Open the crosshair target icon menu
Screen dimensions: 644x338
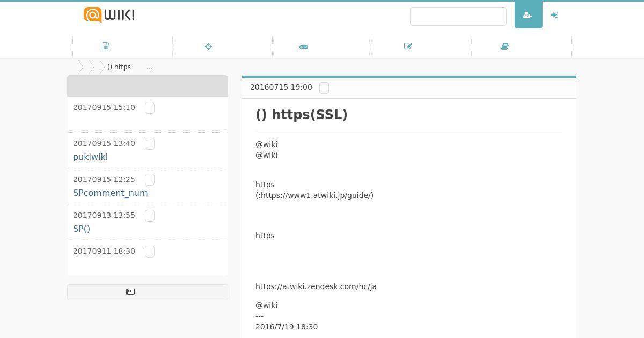(x=208, y=47)
